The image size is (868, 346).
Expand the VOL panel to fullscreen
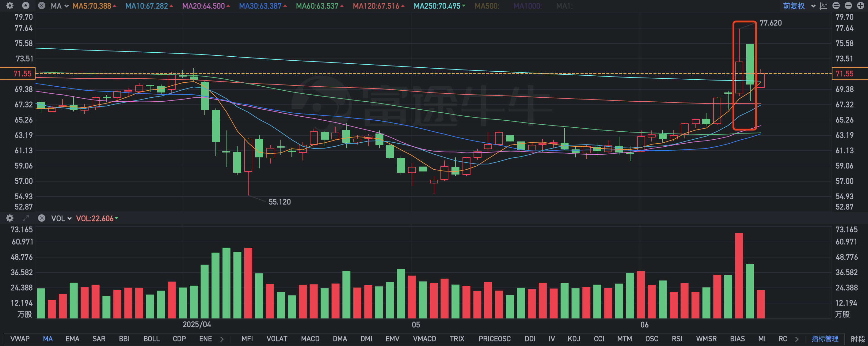pyautogui.click(x=26, y=218)
